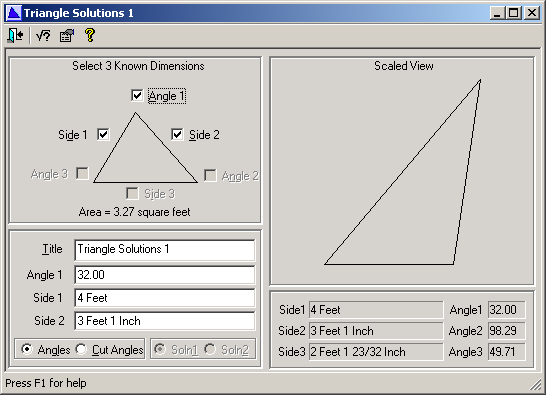Viewport: 546px width, 395px height.
Task: Minimize the Triangle Solutions window
Action: (x=497, y=13)
